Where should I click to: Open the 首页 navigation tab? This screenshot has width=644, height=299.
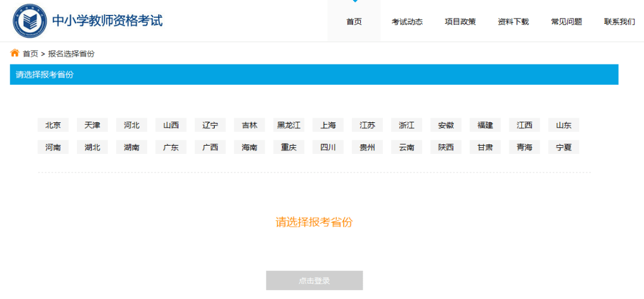point(354,22)
